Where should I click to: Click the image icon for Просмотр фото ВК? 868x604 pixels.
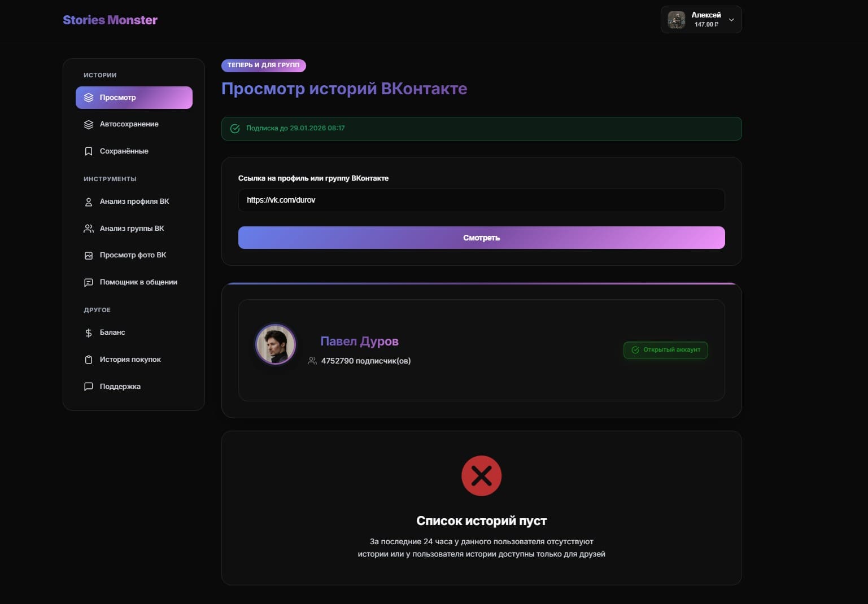[x=89, y=255]
